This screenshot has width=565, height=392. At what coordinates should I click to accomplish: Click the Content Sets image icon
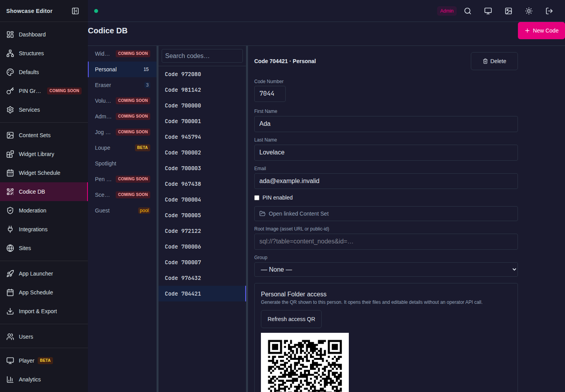[10, 135]
